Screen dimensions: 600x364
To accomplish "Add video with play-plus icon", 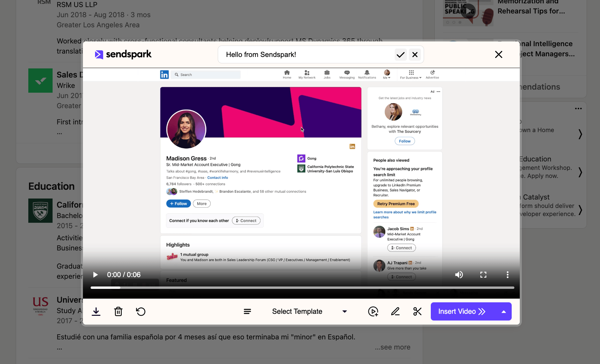I will pyautogui.click(x=373, y=311).
